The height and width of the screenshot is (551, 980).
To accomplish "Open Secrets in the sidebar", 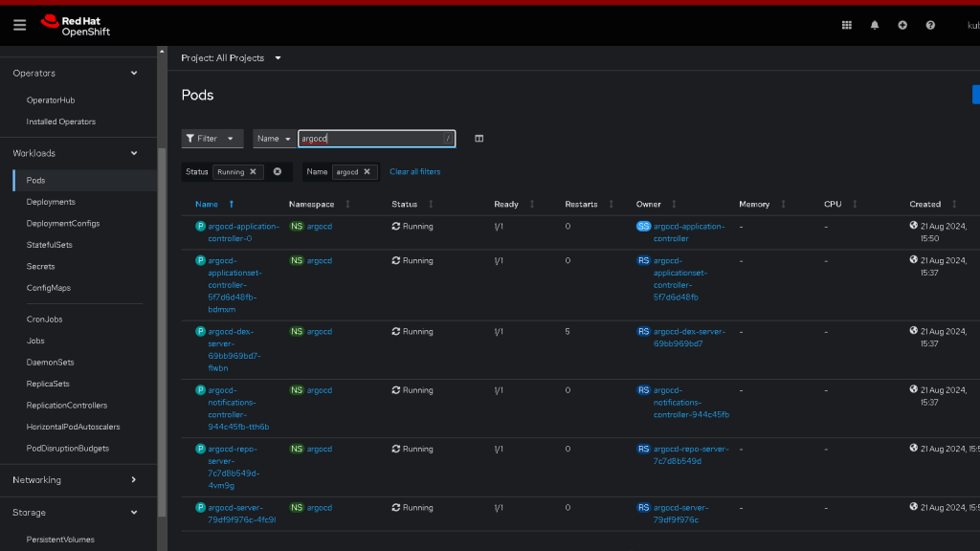I will [40, 266].
